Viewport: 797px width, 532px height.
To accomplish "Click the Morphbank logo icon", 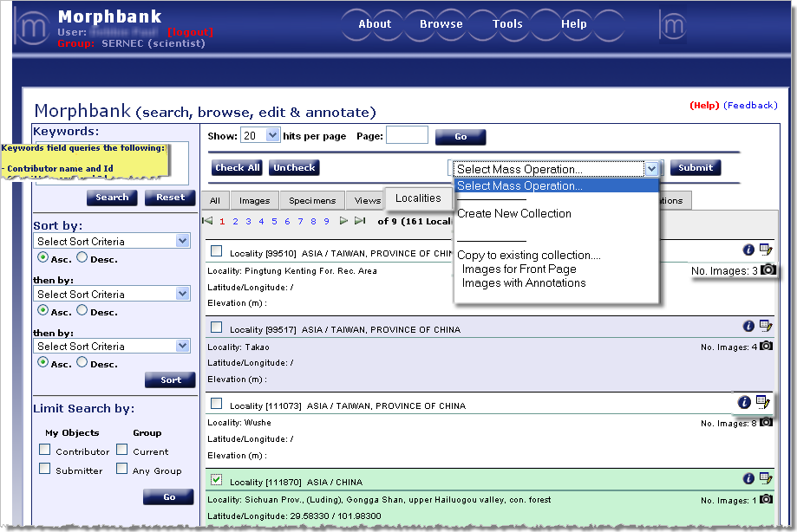I will pyautogui.click(x=31, y=26).
